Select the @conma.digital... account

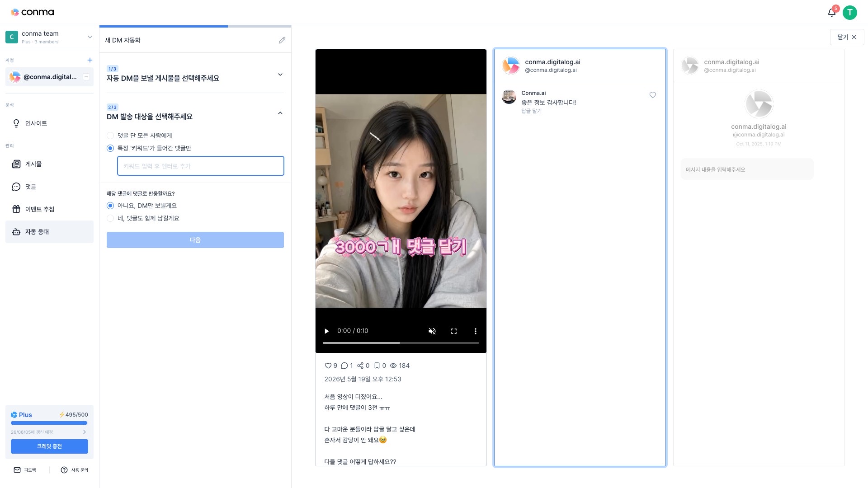pos(49,77)
